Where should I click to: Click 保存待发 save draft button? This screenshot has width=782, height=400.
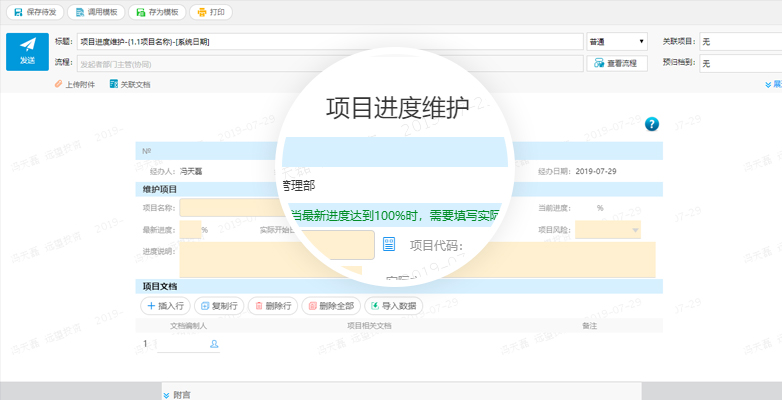coord(37,12)
